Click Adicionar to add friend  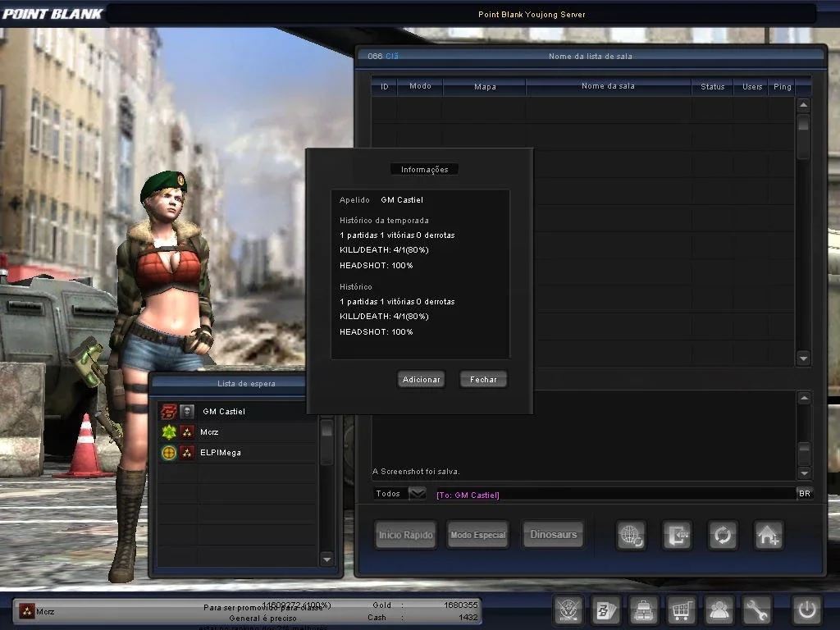coord(421,379)
